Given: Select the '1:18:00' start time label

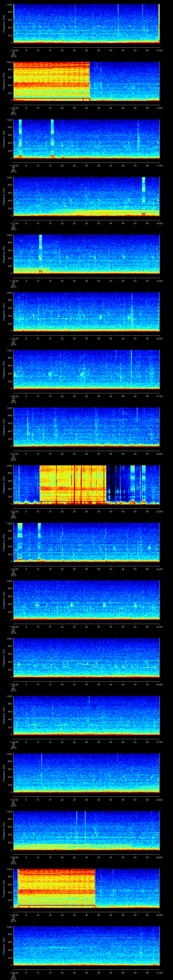Looking at the screenshot, I should tap(14, 281).
